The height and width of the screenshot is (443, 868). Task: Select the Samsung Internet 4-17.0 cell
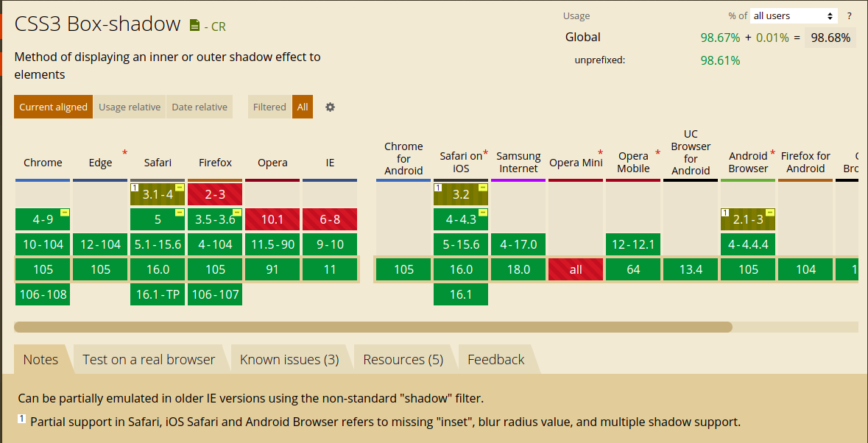(519, 244)
